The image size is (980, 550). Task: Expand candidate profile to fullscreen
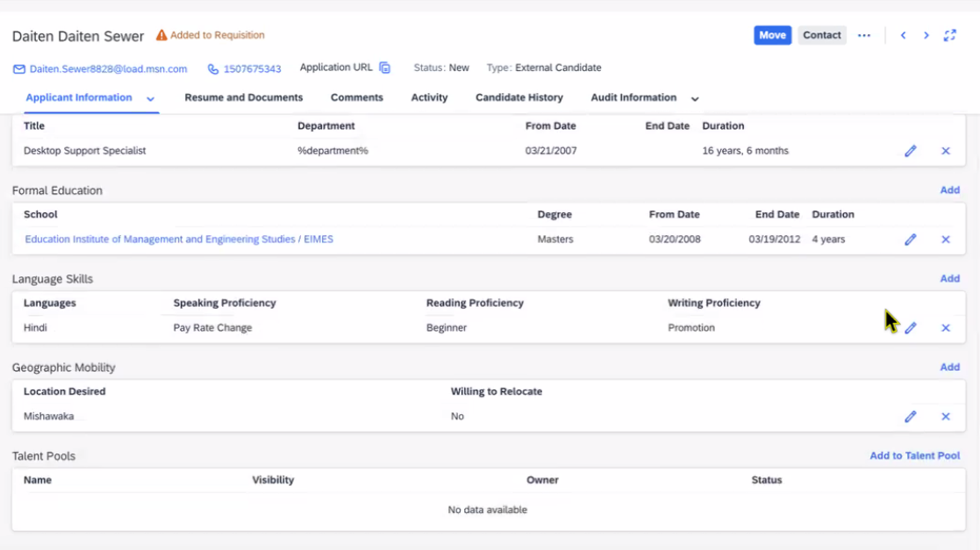tap(949, 36)
